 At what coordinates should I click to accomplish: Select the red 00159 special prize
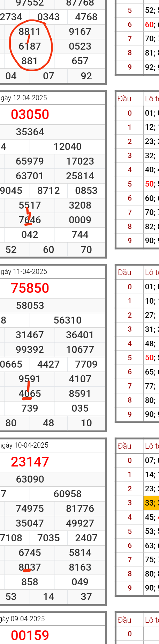tap(30, 636)
